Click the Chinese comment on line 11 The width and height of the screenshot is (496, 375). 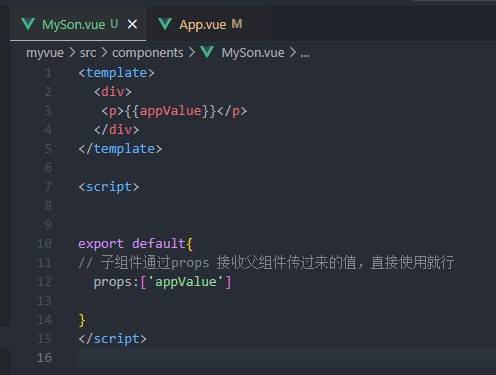[266, 263]
